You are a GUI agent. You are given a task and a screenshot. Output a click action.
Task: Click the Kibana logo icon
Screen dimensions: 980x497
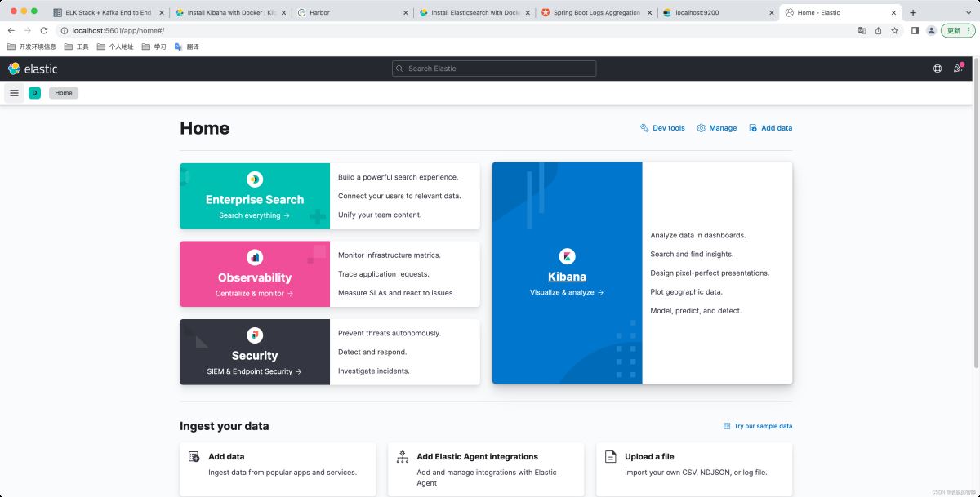[x=568, y=256]
